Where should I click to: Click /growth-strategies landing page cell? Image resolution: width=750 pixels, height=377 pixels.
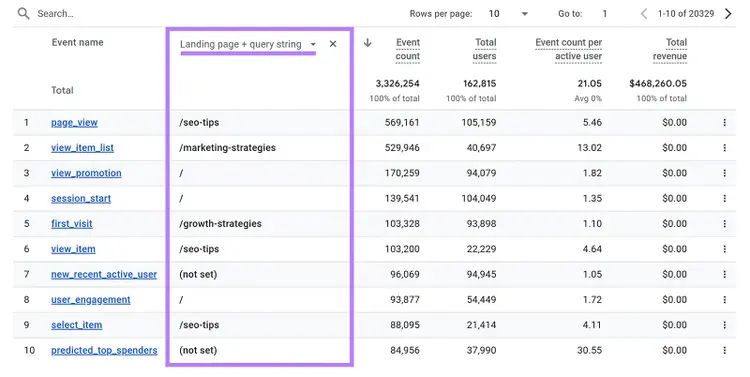[x=221, y=223]
